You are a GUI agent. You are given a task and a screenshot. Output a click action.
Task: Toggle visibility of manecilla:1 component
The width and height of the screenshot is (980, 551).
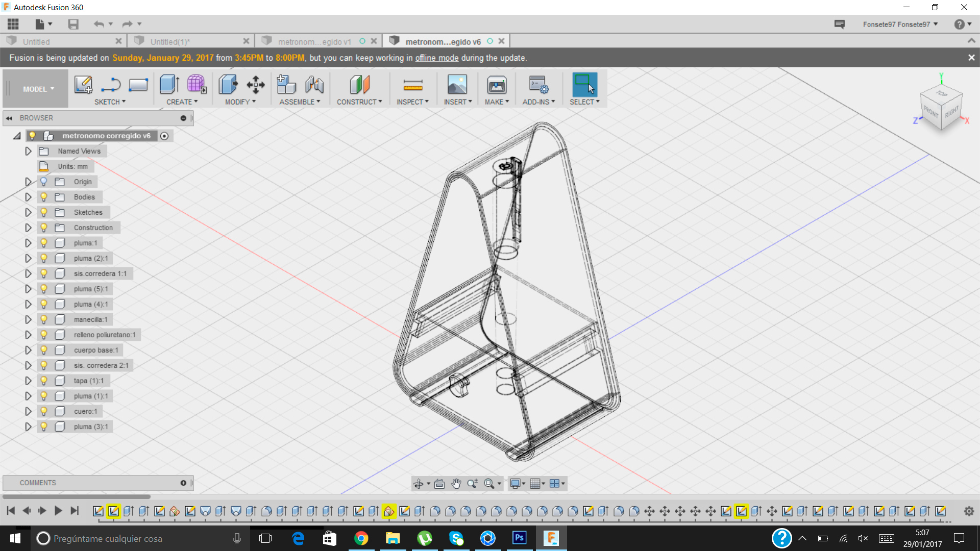pyautogui.click(x=44, y=319)
